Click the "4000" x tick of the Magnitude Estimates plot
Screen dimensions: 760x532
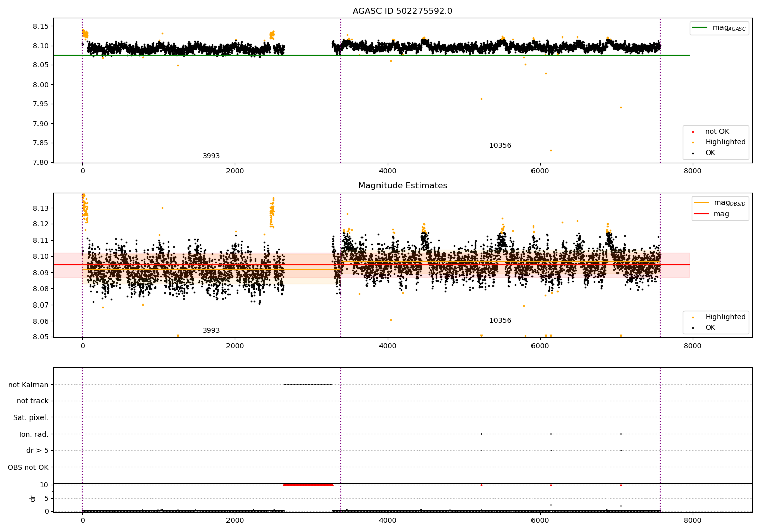388,346
